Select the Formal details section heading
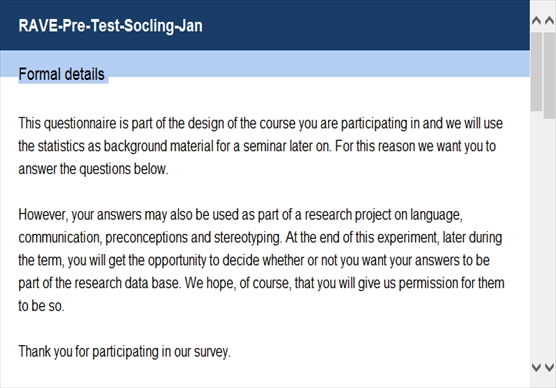The image size is (556, 388). (x=61, y=74)
